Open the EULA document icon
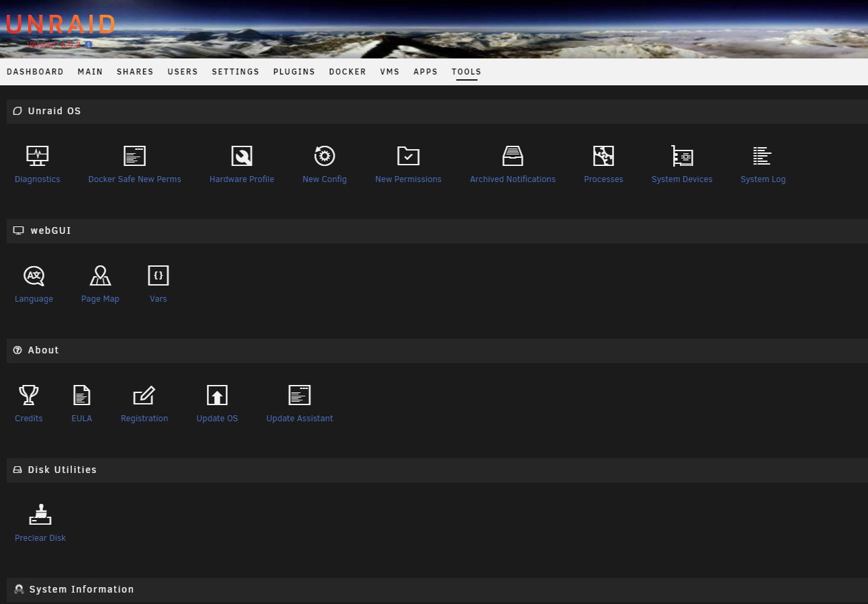Screen dimensions: 868x604 [81, 395]
